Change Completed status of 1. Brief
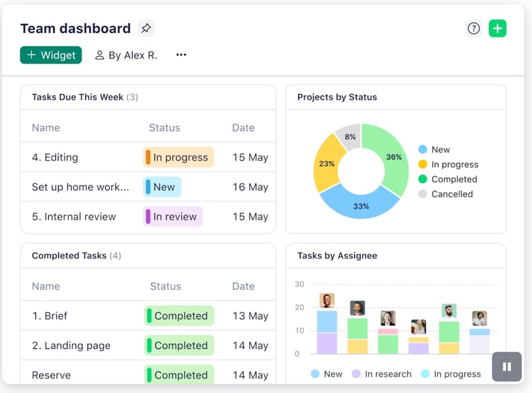Viewport: 532px width, 393px height. coord(179,316)
